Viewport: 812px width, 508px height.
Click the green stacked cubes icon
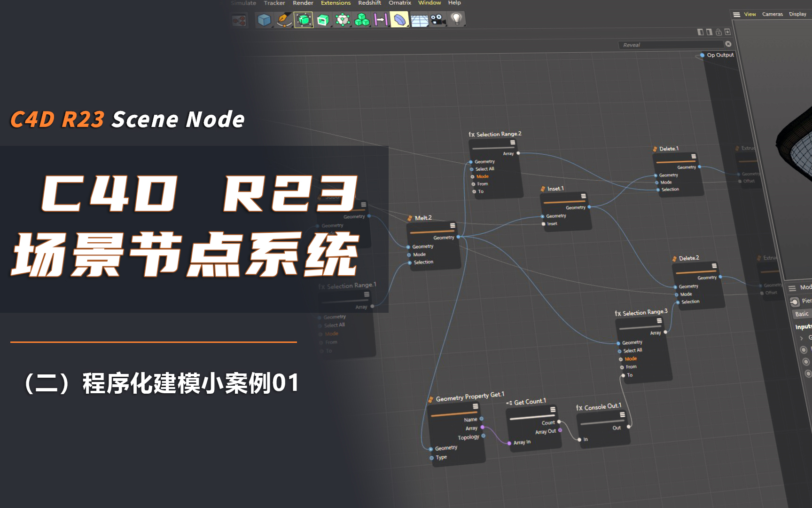point(362,20)
